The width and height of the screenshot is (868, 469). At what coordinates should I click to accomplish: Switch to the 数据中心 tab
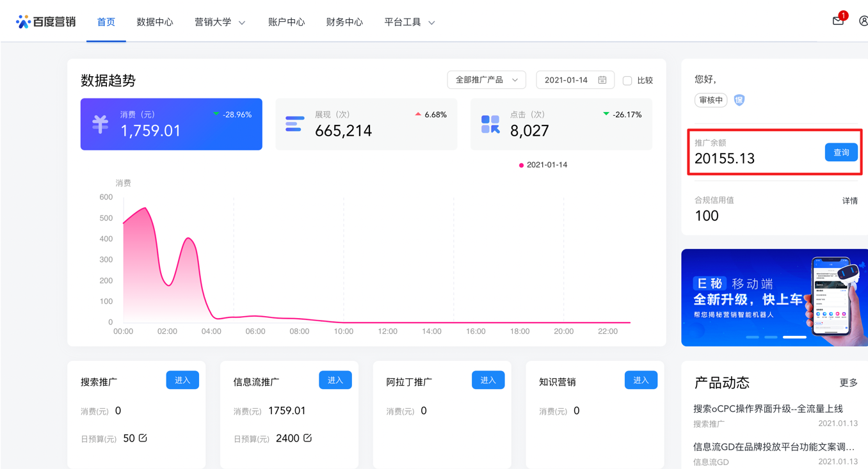tap(155, 21)
